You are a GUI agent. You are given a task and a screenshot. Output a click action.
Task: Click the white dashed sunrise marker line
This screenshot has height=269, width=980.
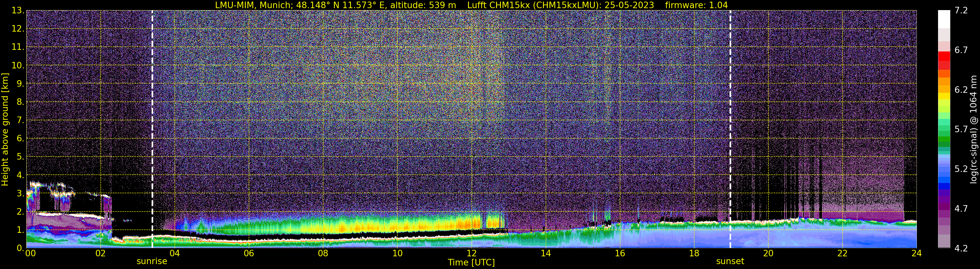tap(152, 129)
